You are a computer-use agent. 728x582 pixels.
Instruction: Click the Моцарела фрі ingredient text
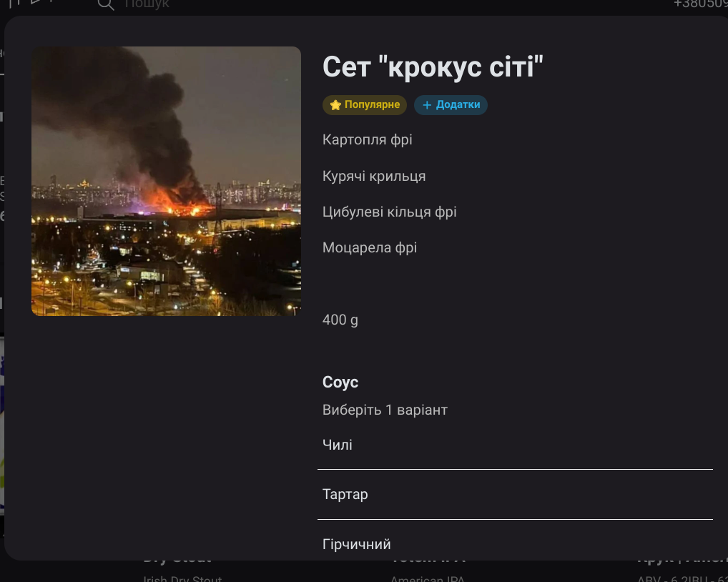(370, 248)
